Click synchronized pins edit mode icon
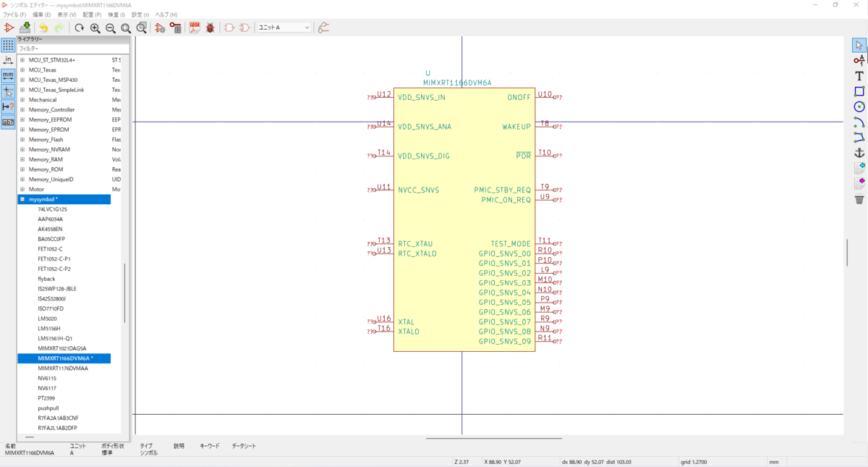The height and width of the screenshot is (467, 868). coord(323,28)
